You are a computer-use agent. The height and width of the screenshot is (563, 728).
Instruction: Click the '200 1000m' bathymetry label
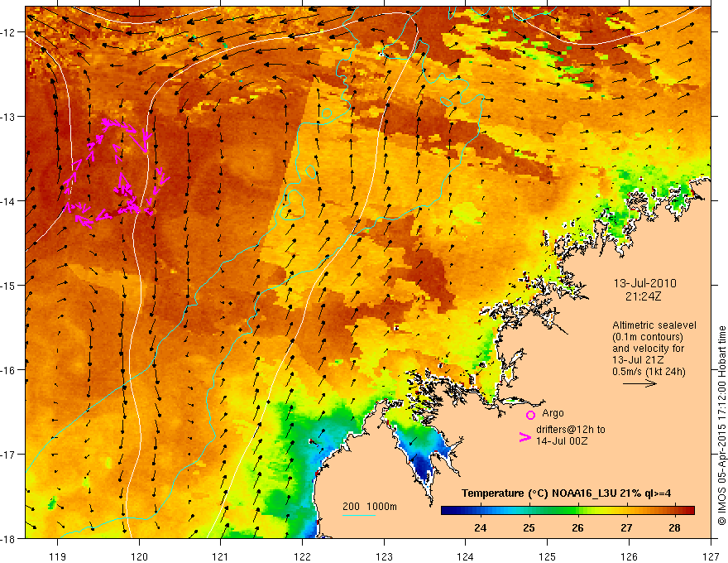[x=370, y=507]
